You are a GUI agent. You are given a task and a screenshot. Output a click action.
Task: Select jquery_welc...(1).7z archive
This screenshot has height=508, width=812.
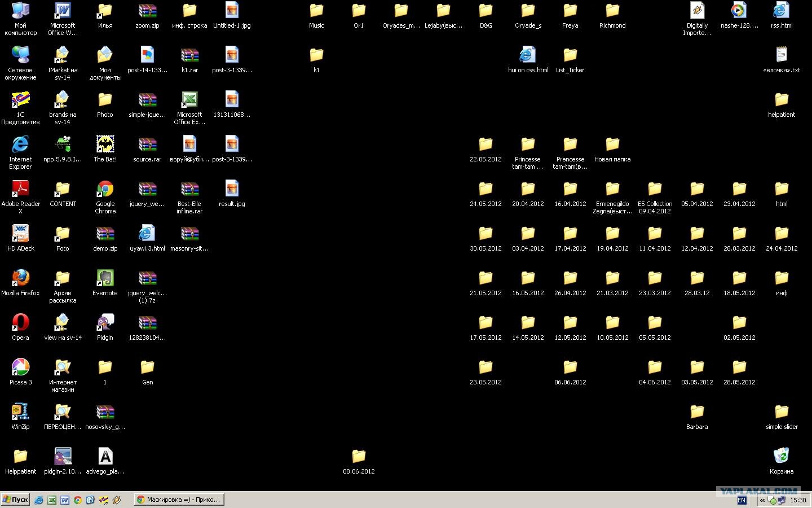147,286
